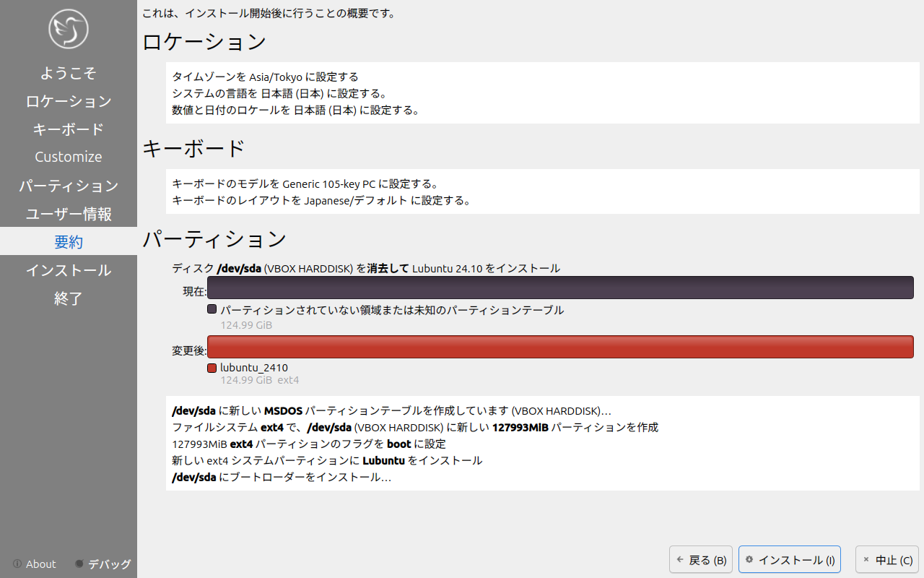Go to the ようこそ step
This screenshot has width=924, height=578.
coord(69,73)
